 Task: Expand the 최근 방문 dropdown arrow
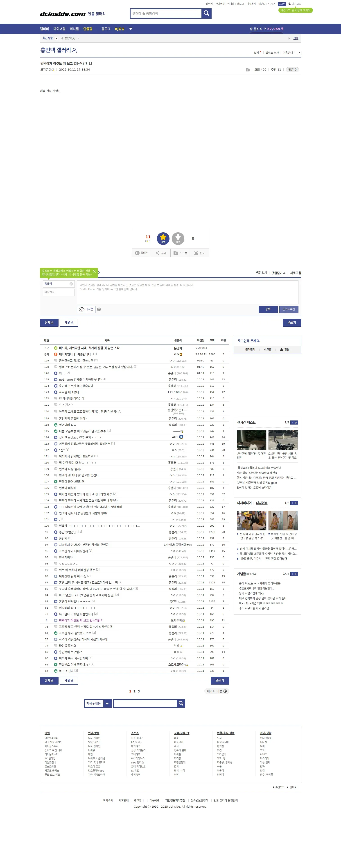coord(56,38)
